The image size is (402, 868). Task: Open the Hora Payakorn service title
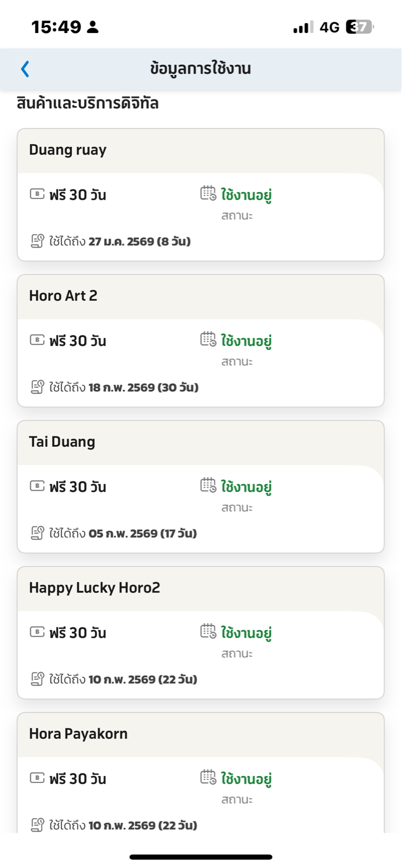point(78,733)
